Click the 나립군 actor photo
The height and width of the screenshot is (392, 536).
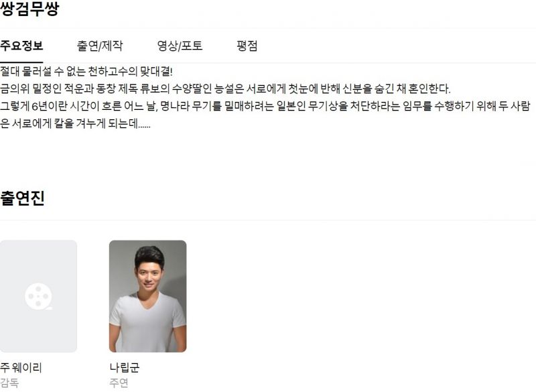point(147,296)
